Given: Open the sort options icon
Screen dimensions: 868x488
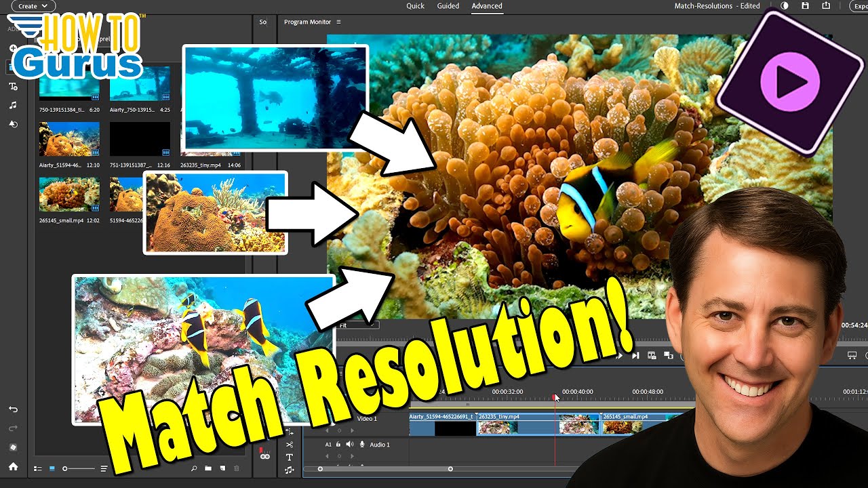Looking at the screenshot, I should click(104, 468).
